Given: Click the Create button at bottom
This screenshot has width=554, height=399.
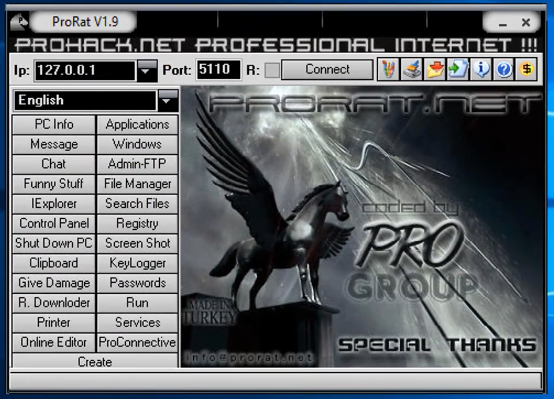Looking at the screenshot, I should [x=95, y=361].
